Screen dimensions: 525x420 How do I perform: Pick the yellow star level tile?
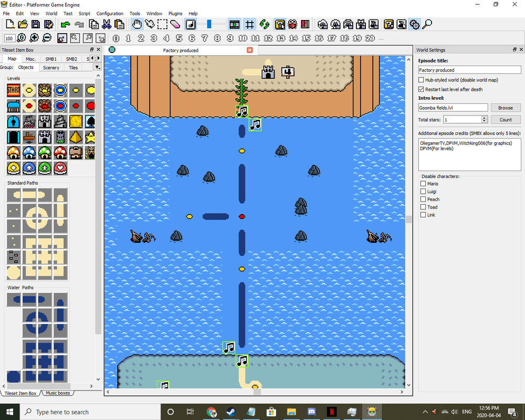(90, 138)
